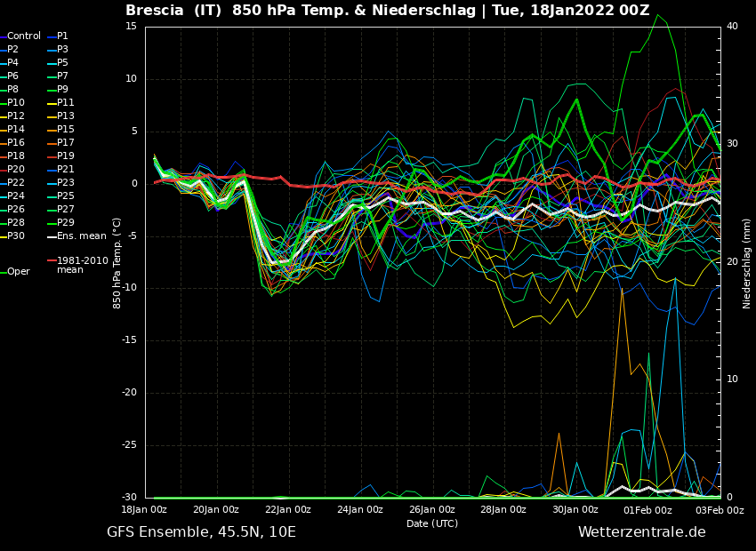Click the chart title Brescia 850 hPa text
This screenshot has width=756, height=551.
tap(387, 11)
